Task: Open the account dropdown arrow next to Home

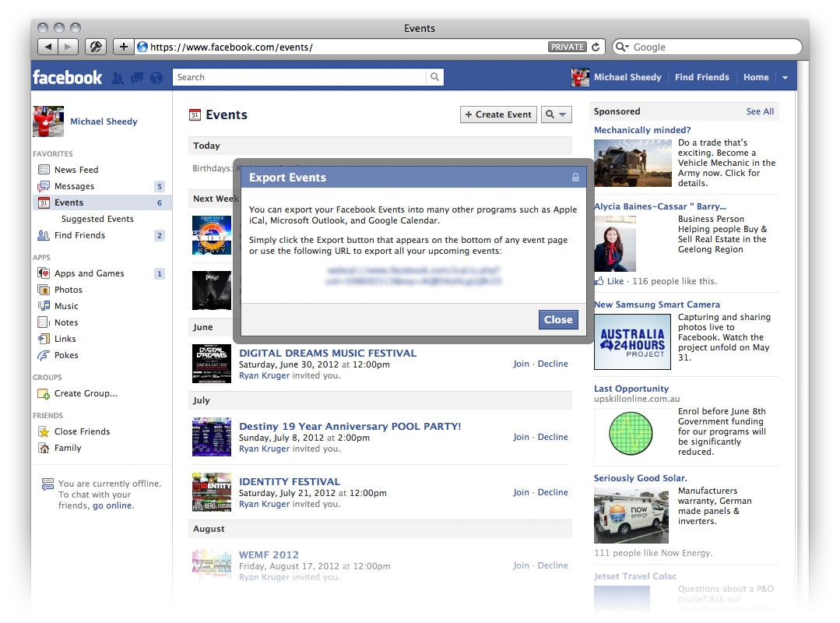Action: tap(785, 78)
